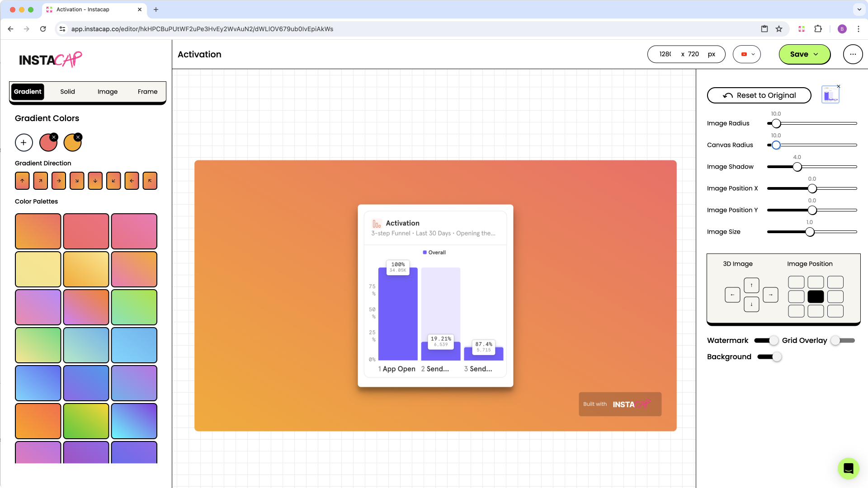Select the top-left diagonal gradient direction
Viewport: 868px width, 488px height.
point(151,181)
